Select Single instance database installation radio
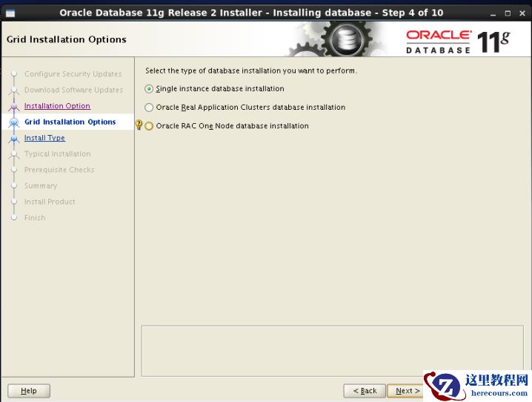The height and width of the screenshot is (402, 532). [149, 89]
